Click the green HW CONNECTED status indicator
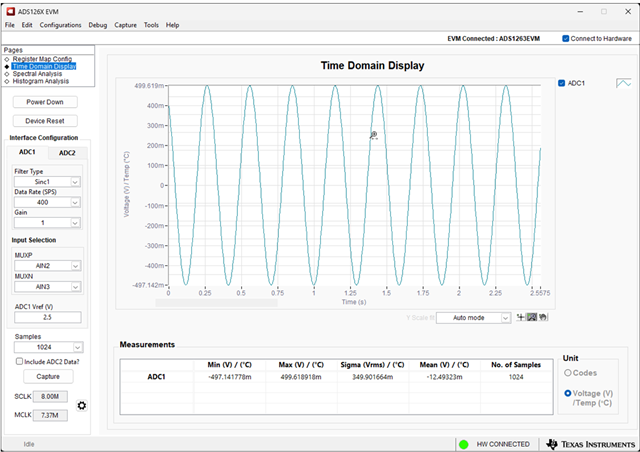640x452 pixels. tap(464, 444)
